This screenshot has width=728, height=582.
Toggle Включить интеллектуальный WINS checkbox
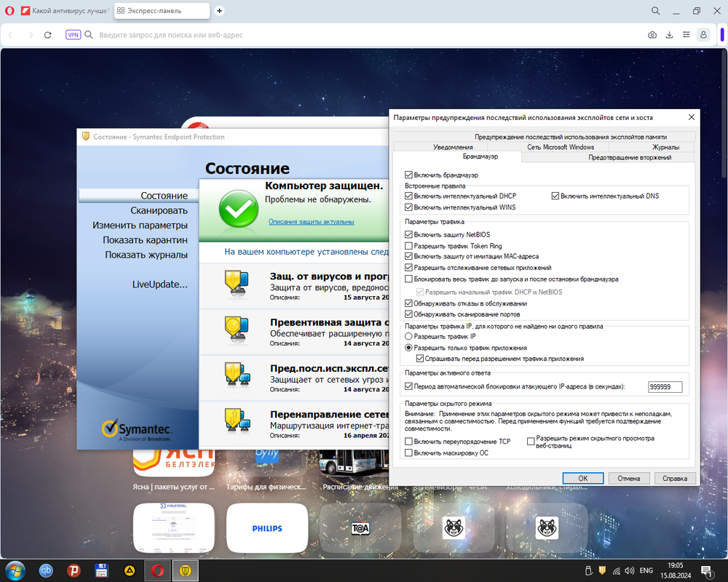click(408, 207)
